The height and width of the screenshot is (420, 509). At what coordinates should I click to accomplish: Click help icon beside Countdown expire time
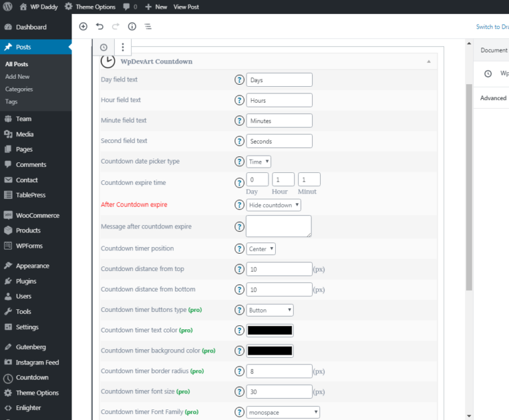239,183
